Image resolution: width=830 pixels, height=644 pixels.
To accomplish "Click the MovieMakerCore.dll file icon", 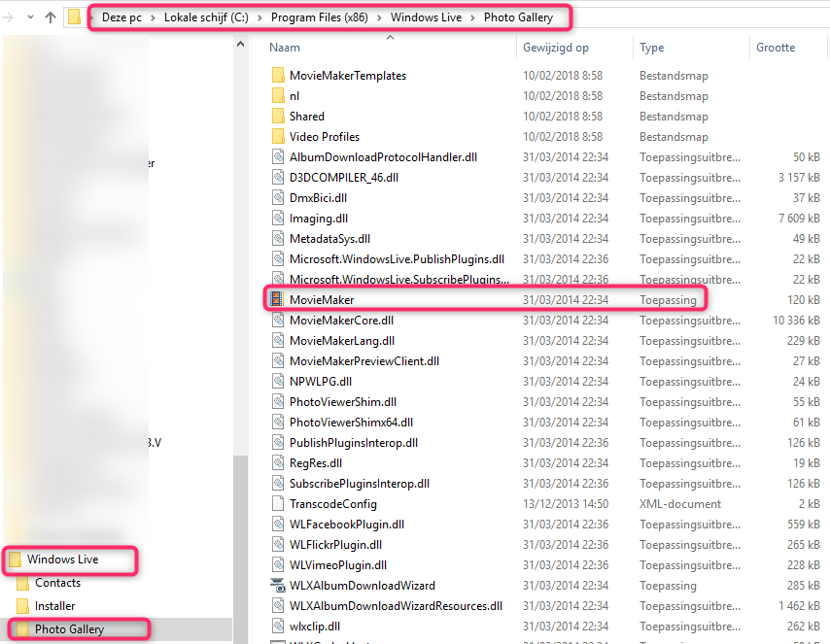I will [278, 321].
